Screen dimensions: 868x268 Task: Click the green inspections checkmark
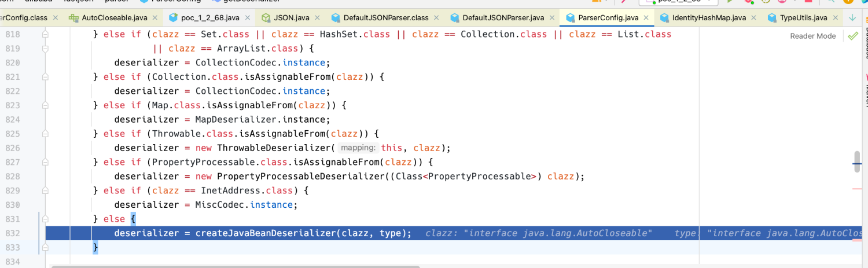(x=852, y=36)
